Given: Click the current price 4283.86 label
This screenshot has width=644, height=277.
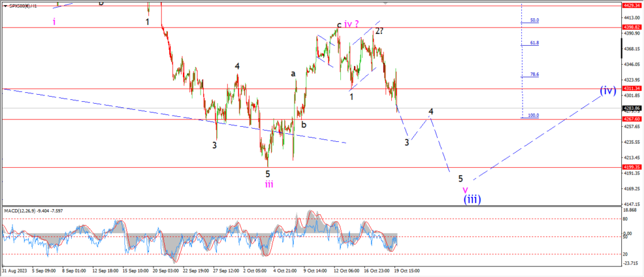Looking at the screenshot, I should coord(631,108).
